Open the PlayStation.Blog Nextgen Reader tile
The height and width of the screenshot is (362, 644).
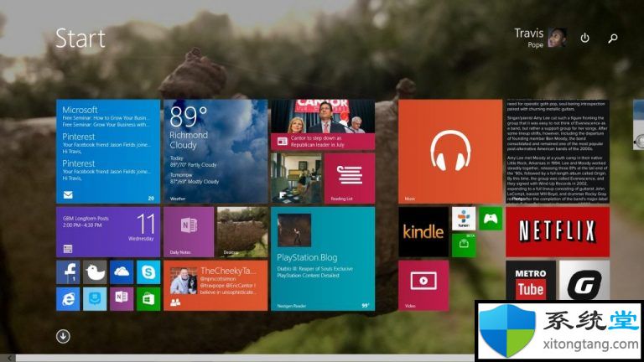point(323,259)
